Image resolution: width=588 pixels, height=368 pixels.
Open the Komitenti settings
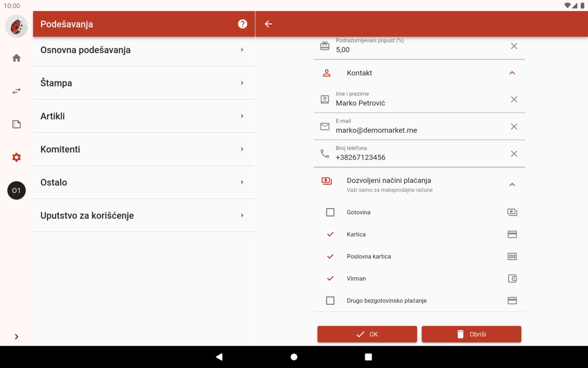[144, 149]
